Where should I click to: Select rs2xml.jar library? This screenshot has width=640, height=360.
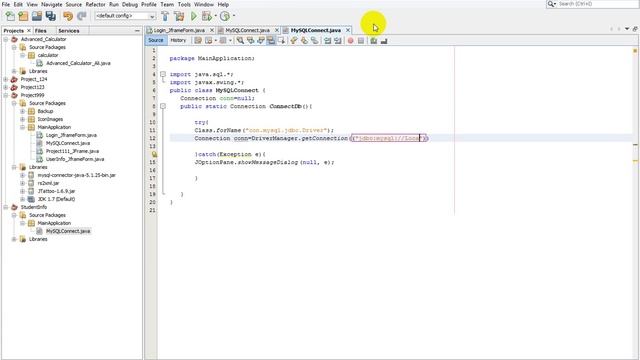[49, 183]
